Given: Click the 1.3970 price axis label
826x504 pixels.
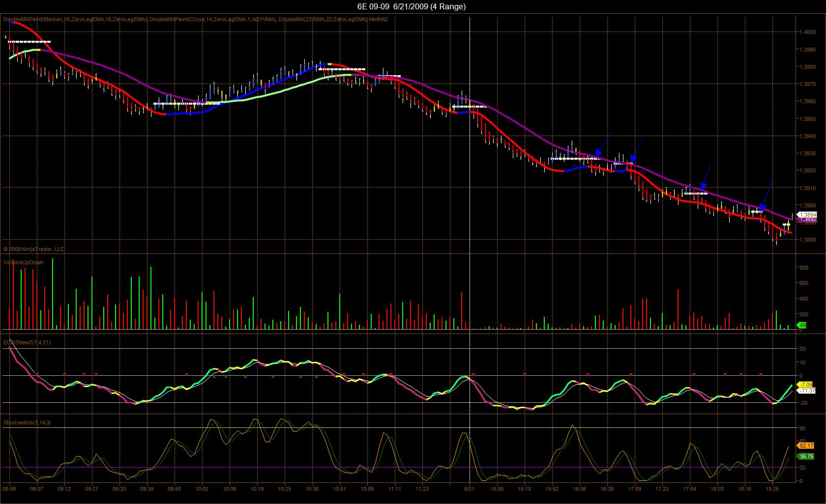Looking at the screenshot, I should tap(807, 84).
